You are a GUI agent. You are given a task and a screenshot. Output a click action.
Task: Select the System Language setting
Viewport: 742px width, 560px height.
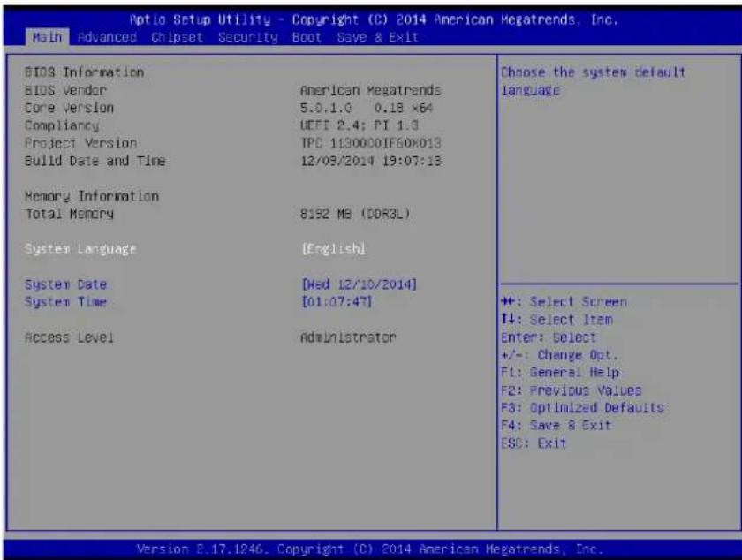[x=81, y=249]
